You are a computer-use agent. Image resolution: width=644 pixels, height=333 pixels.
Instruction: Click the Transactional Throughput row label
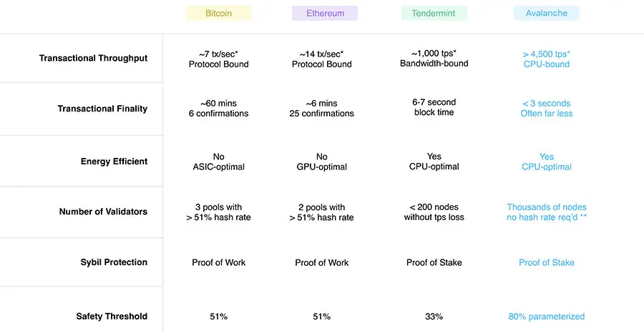coord(93,58)
